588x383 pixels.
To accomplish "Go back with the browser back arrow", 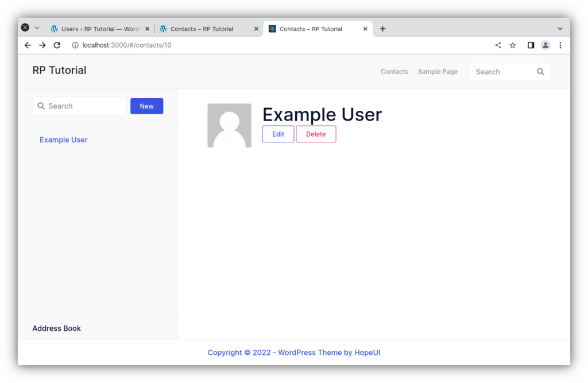I will tap(28, 45).
